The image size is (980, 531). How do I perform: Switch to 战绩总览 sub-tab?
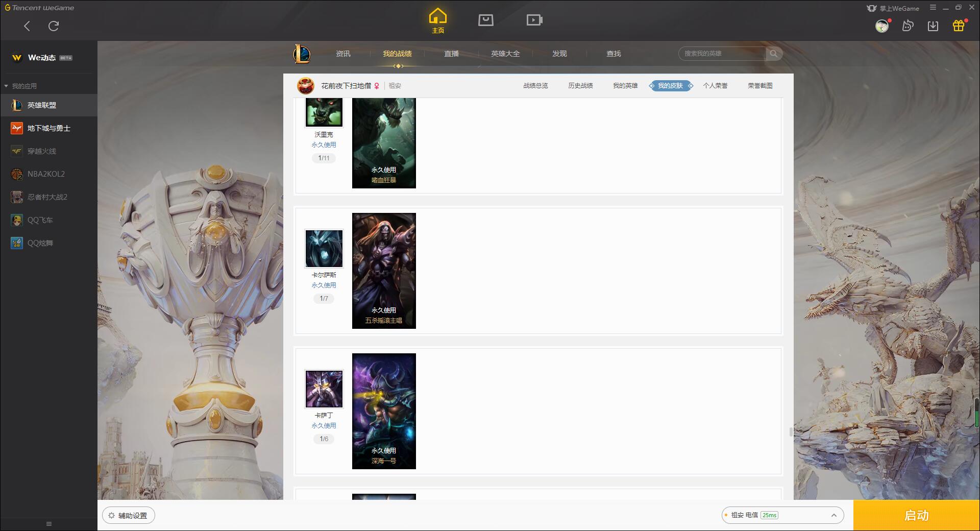click(x=535, y=86)
